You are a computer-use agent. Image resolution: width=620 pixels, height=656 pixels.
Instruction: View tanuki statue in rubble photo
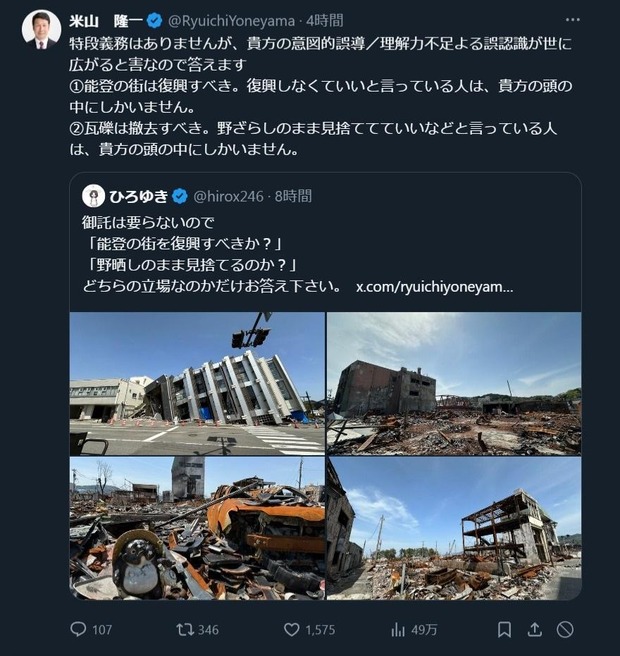(x=197, y=528)
